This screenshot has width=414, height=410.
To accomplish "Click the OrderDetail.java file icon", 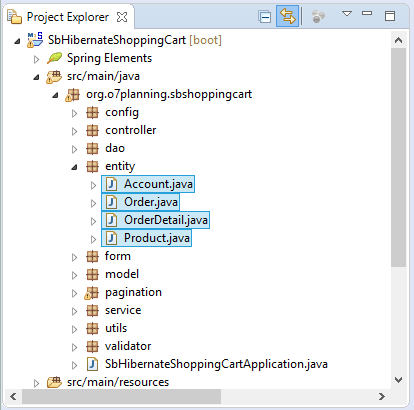I will [112, 220].
